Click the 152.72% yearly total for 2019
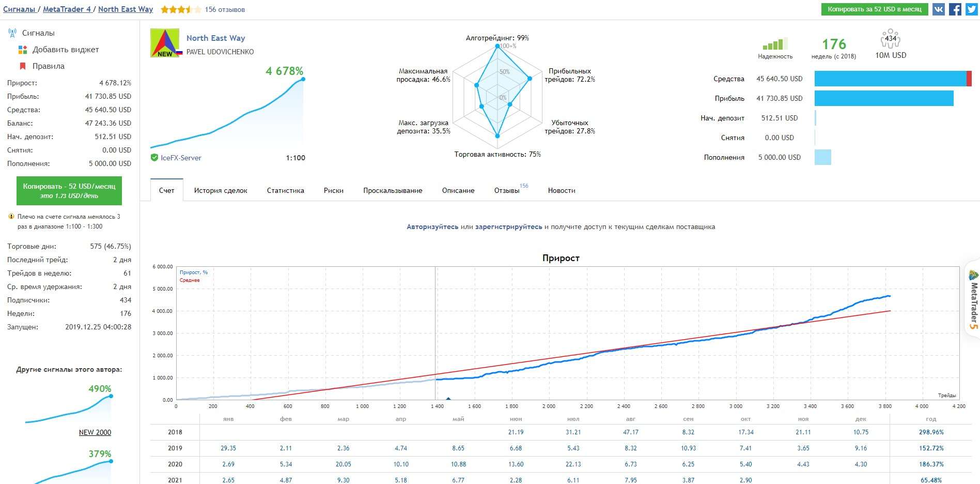980x484 pixels. [931, 448]
